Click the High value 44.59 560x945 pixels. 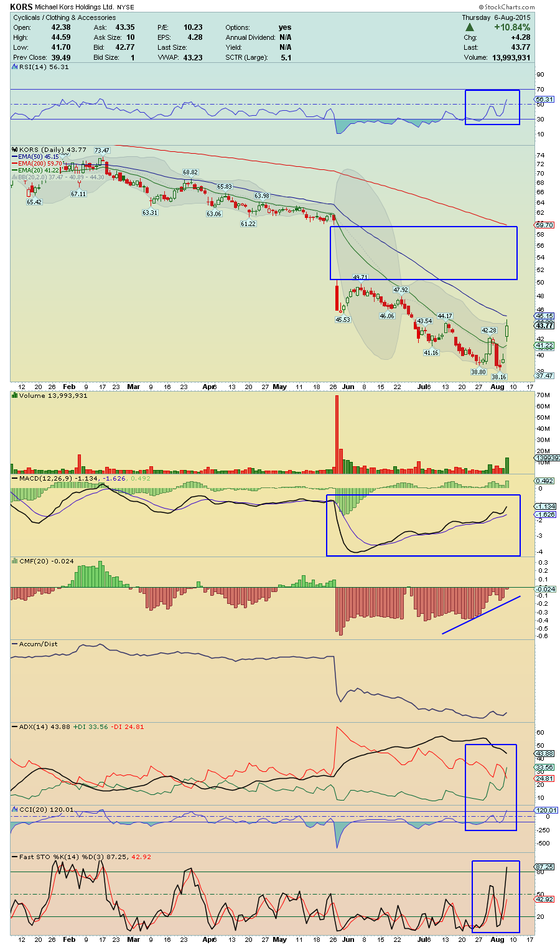pos(61,37)
